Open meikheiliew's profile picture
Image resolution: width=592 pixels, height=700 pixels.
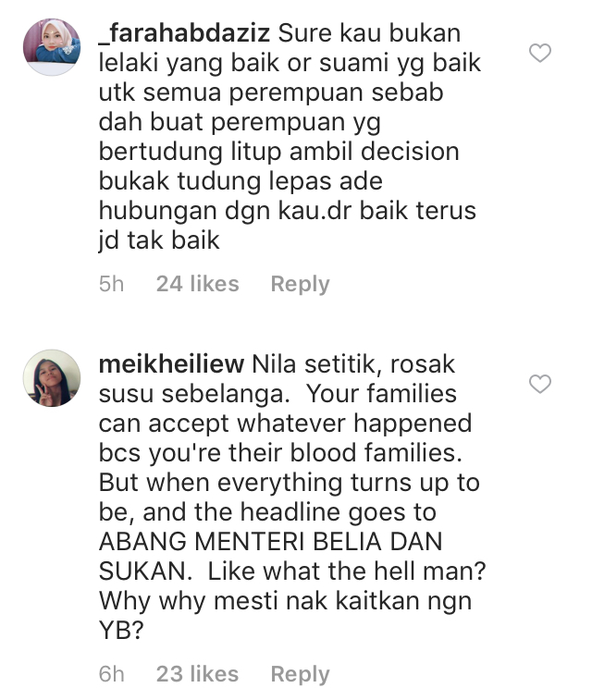[52, 378]
